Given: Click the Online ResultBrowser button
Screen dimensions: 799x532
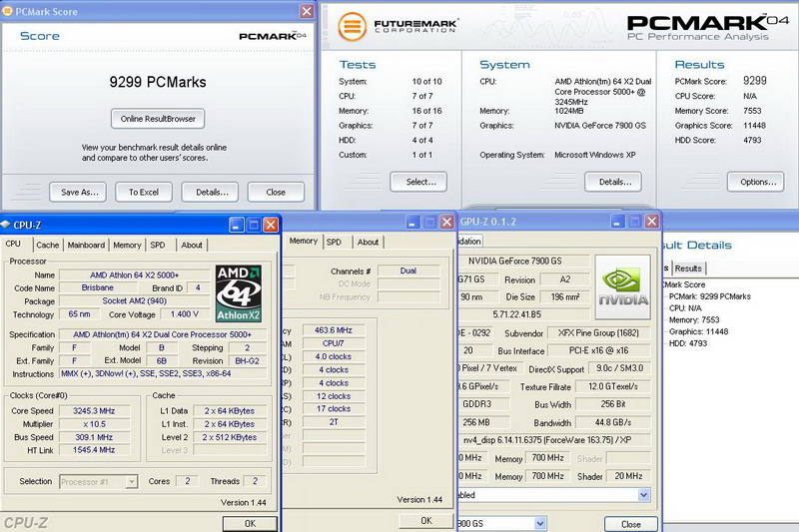Looking at the screenshot, I should point(158,119).
